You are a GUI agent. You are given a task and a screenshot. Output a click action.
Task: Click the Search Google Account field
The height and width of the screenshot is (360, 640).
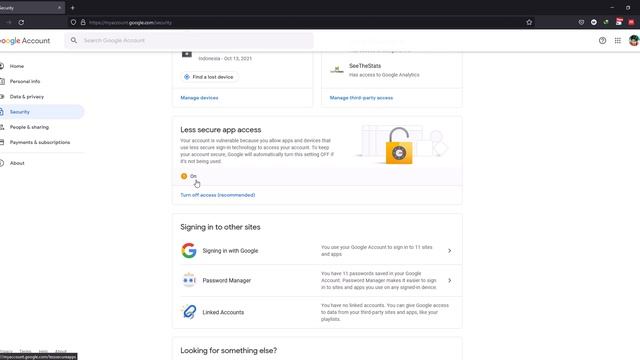[189, 40]
